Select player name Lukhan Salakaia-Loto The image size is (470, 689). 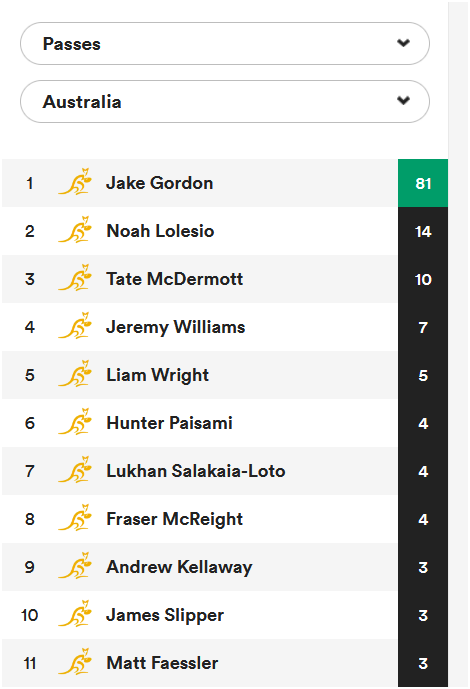tap(196, 471)
